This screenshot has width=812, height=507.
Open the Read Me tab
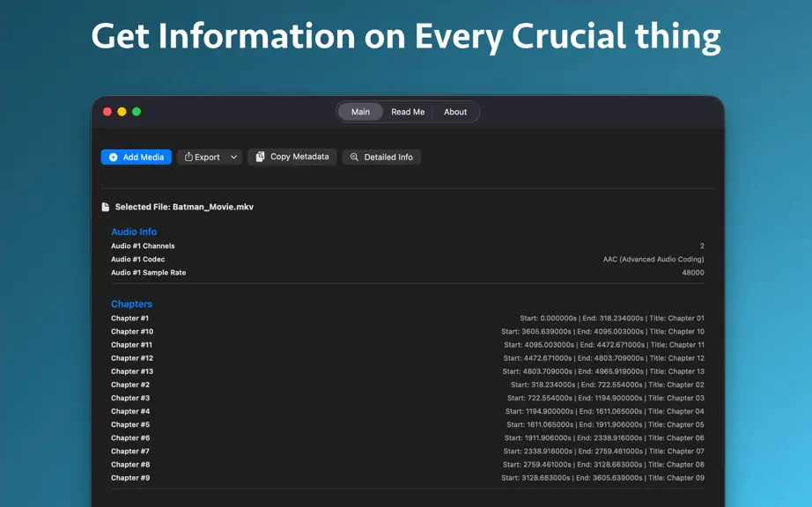(408, 112)
